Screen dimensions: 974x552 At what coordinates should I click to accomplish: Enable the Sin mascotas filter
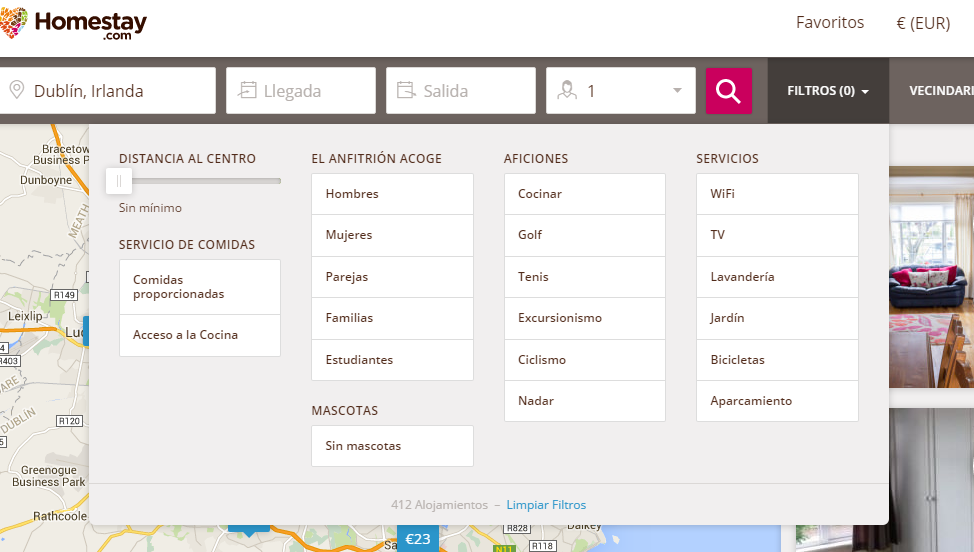click(x=392, y=446)
